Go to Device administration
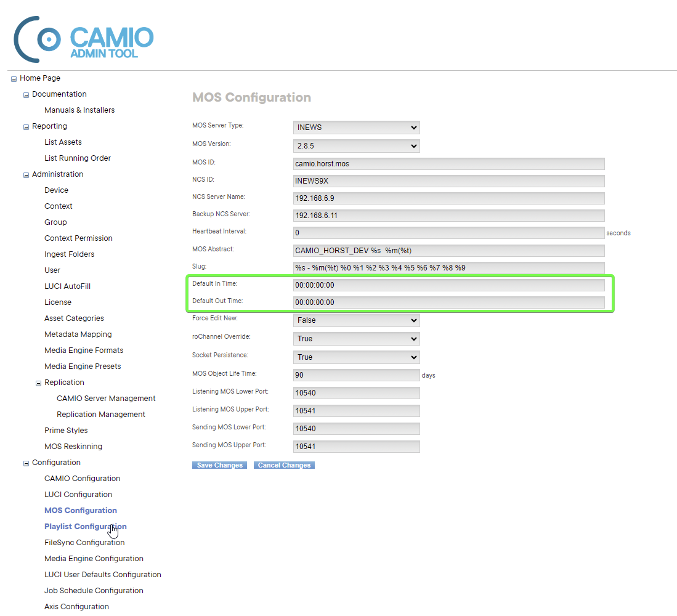The height and width of the screenshot is (616, 677). click(57, 190)
